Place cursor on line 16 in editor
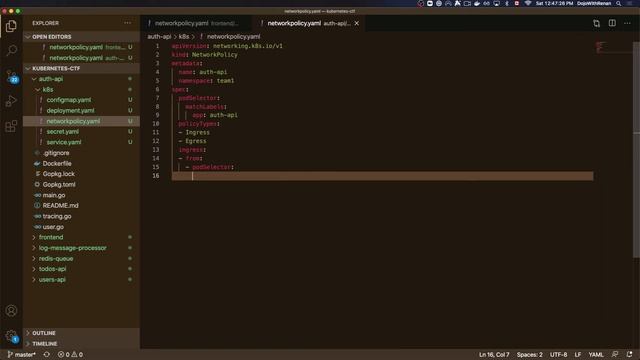The height and width of the screenshot is (360, 640). [382, 176]
